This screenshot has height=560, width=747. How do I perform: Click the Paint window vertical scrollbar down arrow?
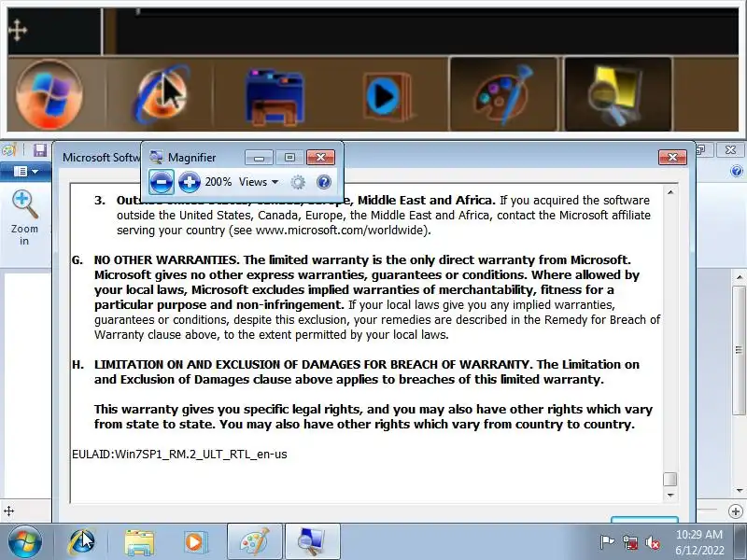coord(739,490)
